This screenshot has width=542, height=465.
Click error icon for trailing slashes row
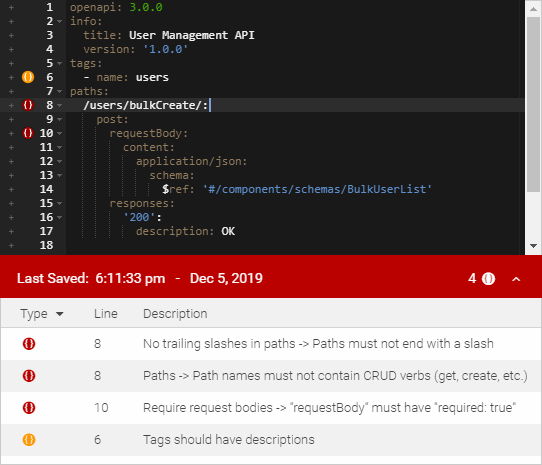[x=29, y=344]
